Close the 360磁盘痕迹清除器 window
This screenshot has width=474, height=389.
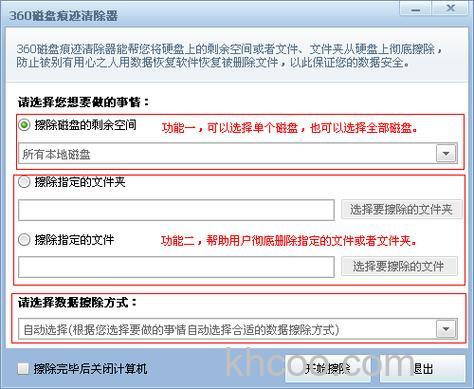click(450, 8)
